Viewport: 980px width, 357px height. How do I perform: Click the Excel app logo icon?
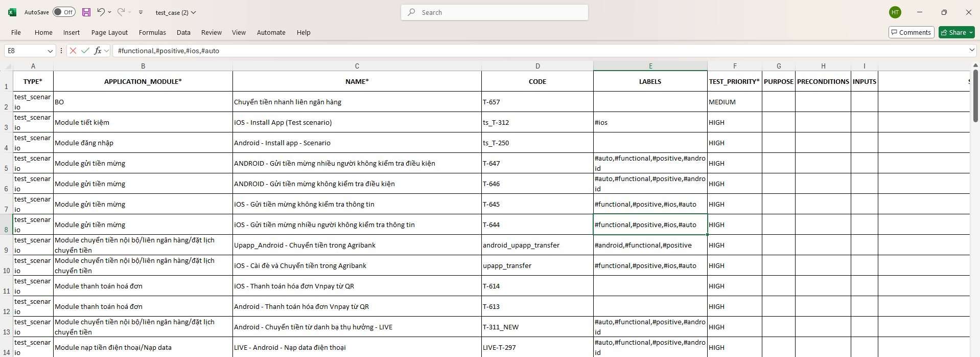coord(12,12)
